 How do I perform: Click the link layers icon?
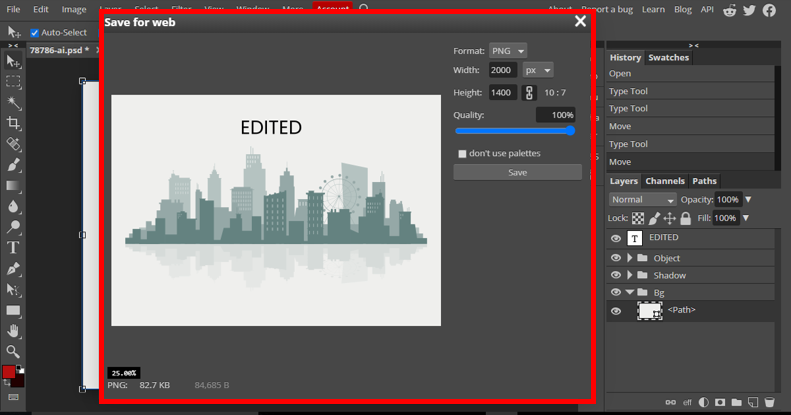click(670, 402)
